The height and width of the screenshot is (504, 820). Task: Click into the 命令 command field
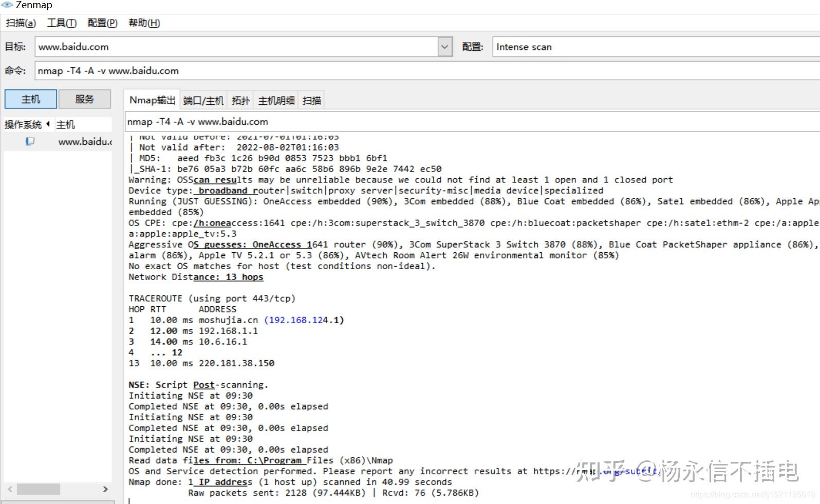427,70
